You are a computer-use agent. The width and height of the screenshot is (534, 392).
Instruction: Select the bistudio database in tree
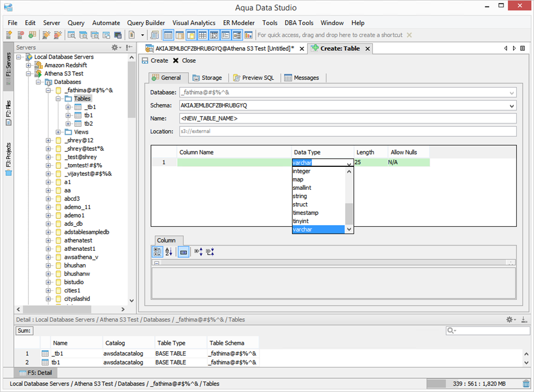click(x=74, y=282)
